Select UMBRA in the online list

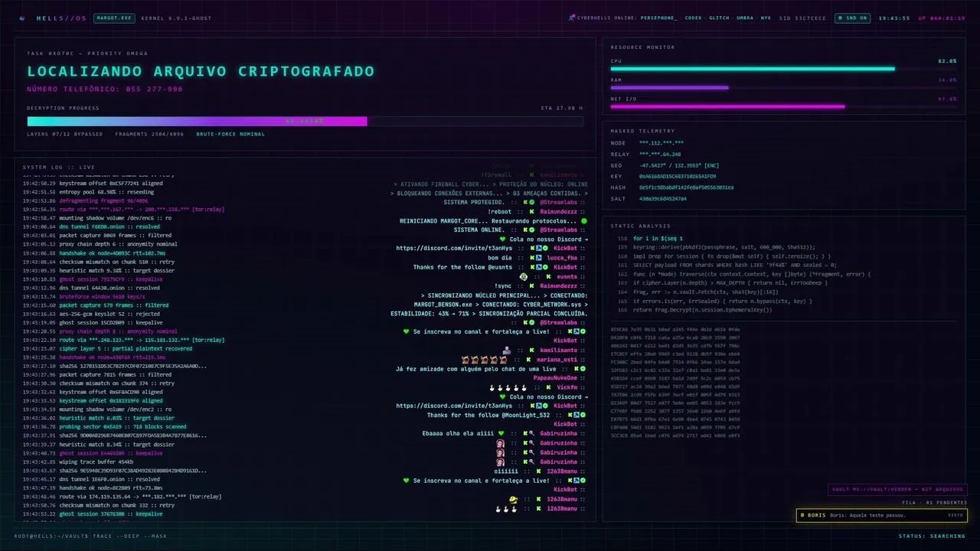click(x=745, y=18)
